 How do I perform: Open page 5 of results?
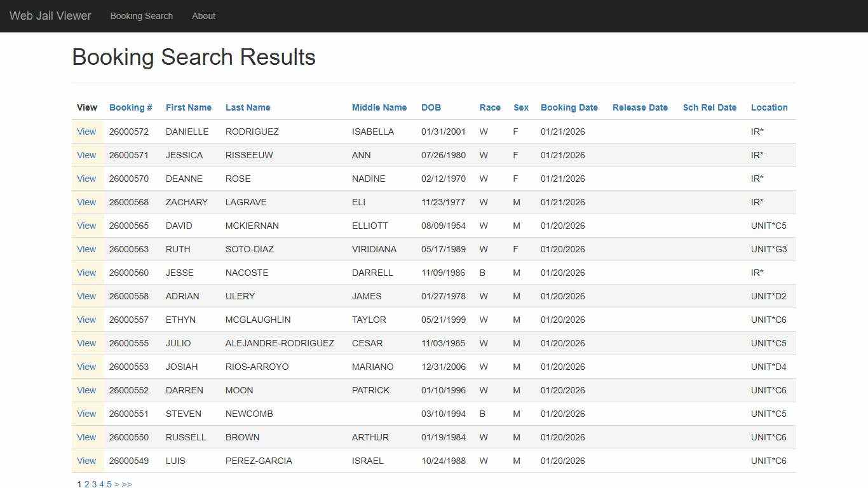[109, 484]
